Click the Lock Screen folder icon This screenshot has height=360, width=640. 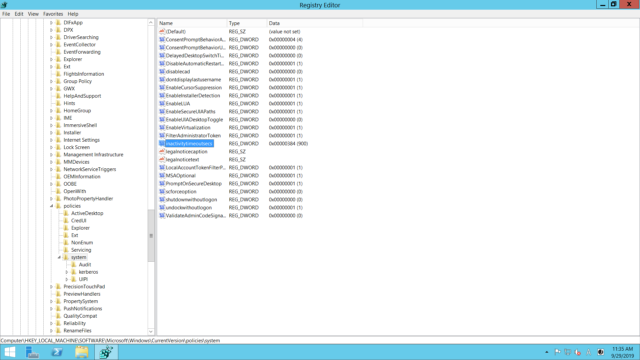pos(58,147)
